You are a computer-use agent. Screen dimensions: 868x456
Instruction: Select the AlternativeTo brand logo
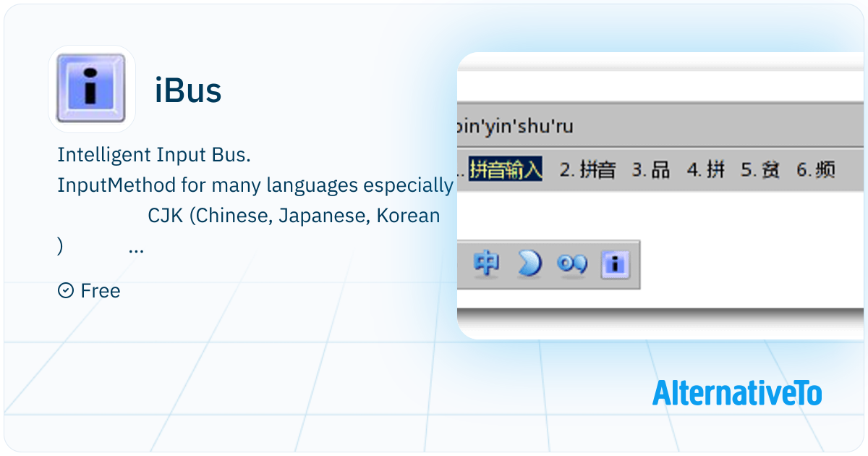pos(737,393)
